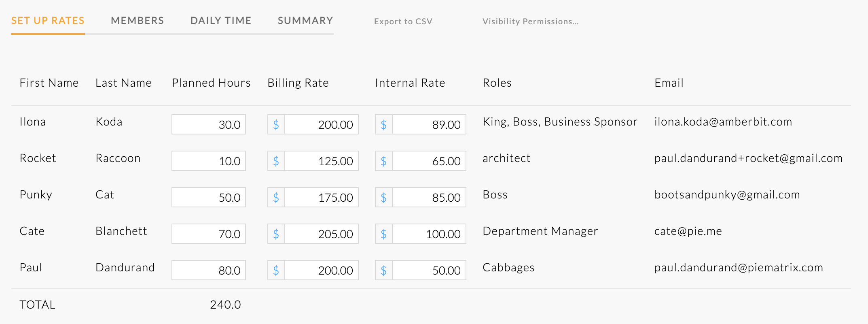Click Punky's Planned Hours input
The width and height of the screenshot is (868, 324).
coord(209,197)
